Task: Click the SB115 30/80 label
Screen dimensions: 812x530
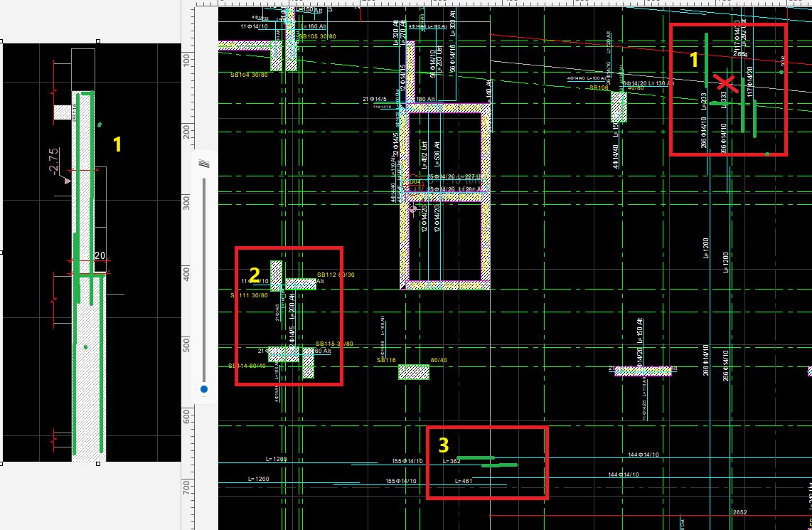Action: point(334,344)
